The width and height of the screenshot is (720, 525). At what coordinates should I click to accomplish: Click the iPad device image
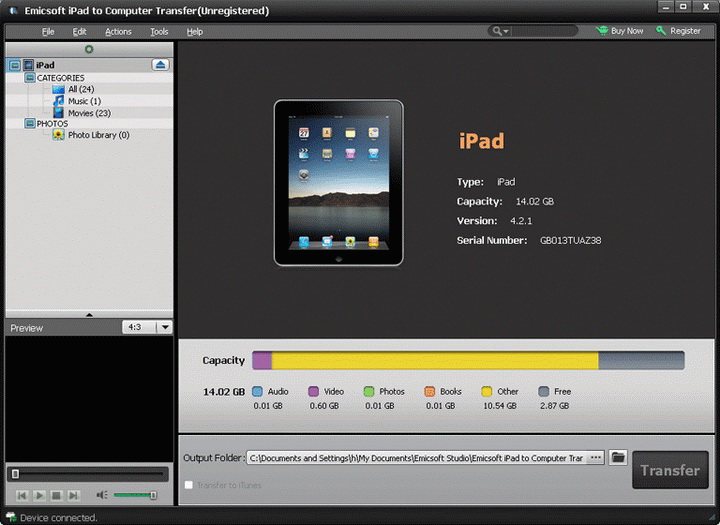coord(338,183)
